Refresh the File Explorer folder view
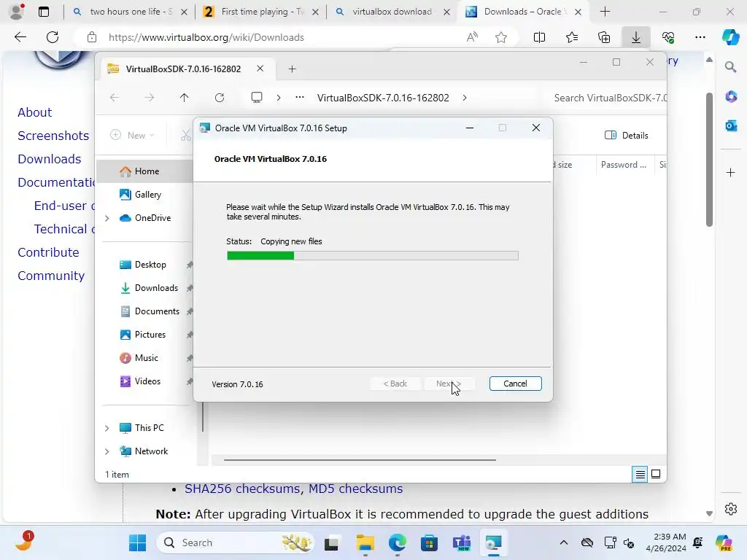 [x=219, y=98]
